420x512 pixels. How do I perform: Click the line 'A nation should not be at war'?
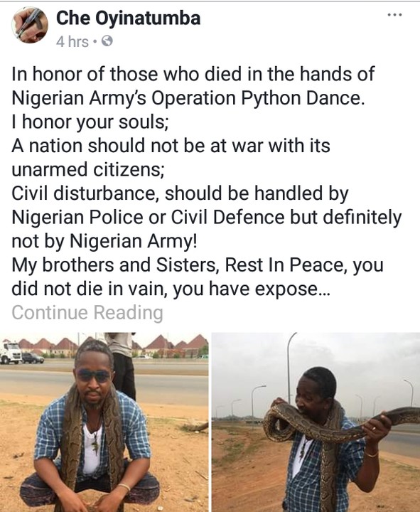point(171,146)
